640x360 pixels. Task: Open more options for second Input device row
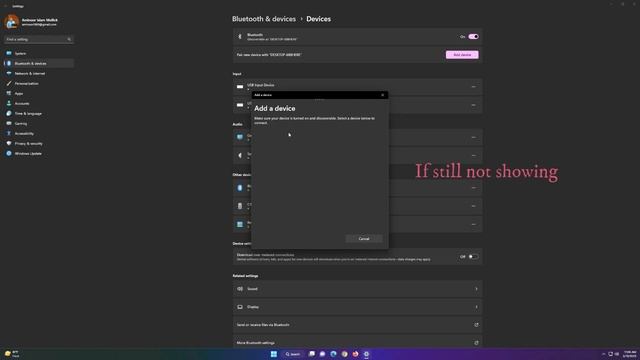coord(473,105)
